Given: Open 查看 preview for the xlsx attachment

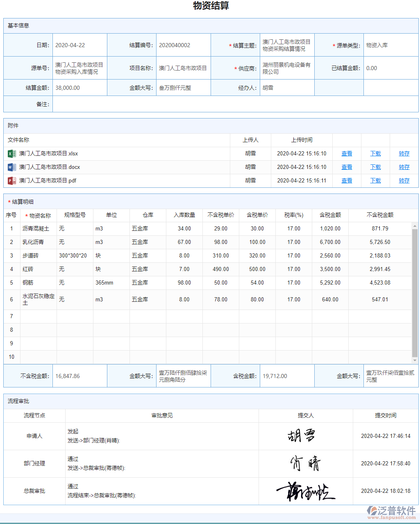Looking at the screenshot, I should coord(346,153).
